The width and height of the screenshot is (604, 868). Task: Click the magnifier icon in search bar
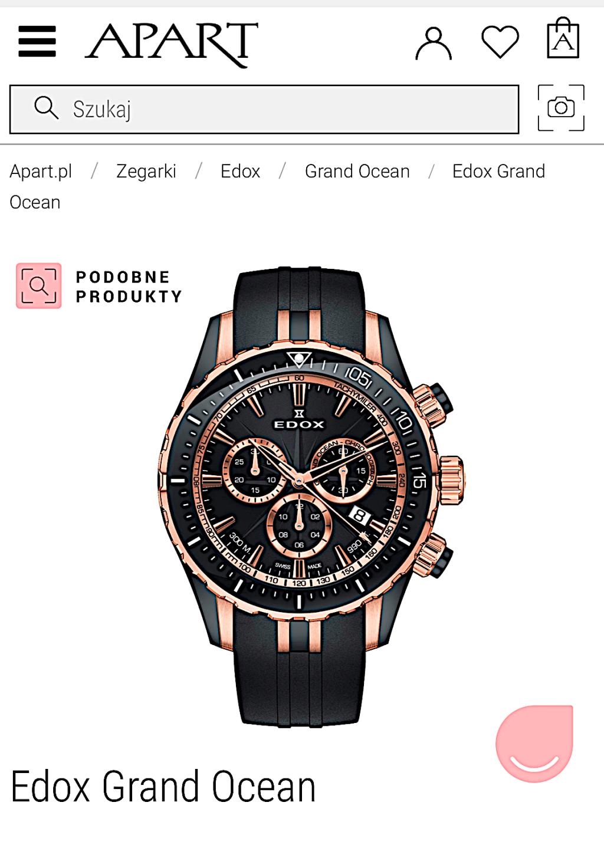point(46,108)
